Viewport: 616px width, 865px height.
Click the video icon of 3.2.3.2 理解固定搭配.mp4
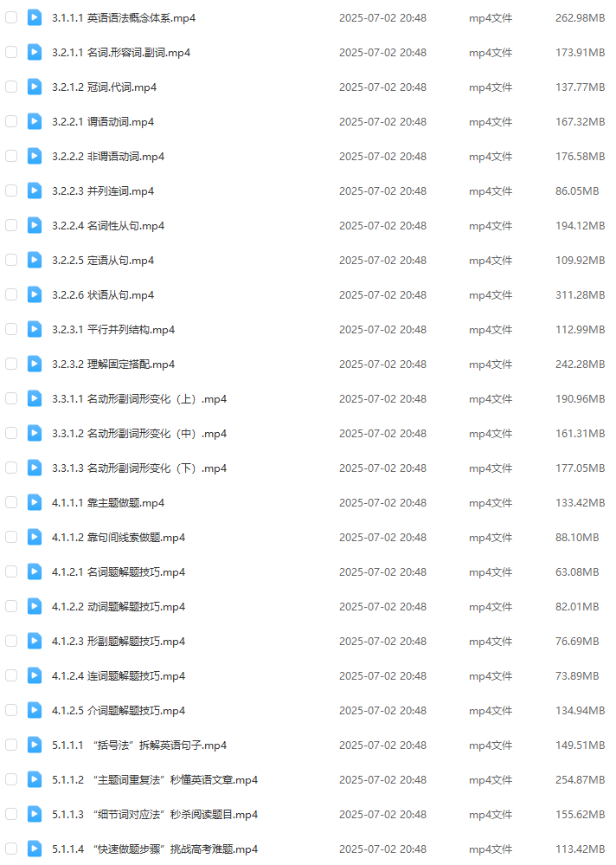click(35, 364)
